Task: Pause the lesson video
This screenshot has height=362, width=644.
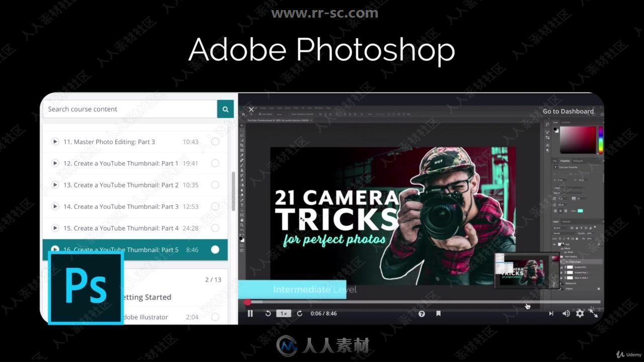Action: (x=250, y=313)
